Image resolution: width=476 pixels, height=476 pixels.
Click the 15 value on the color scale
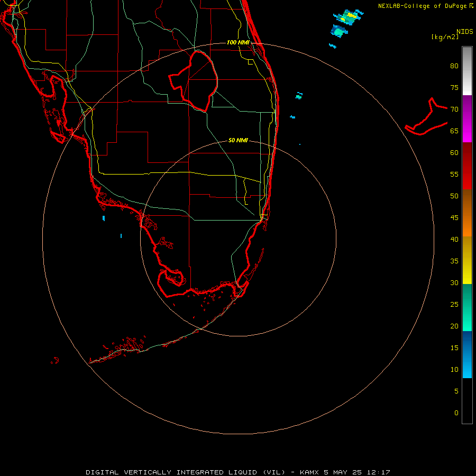tap(454, 348)
